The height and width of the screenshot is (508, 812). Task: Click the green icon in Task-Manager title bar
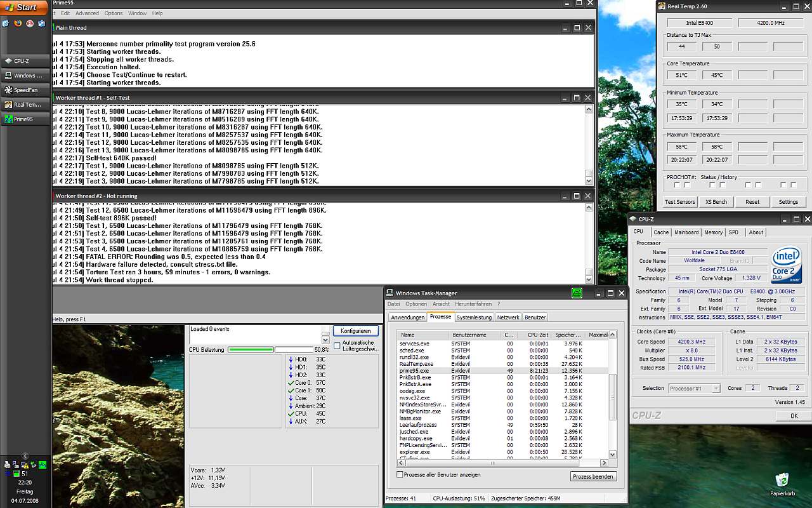(577, 293)
